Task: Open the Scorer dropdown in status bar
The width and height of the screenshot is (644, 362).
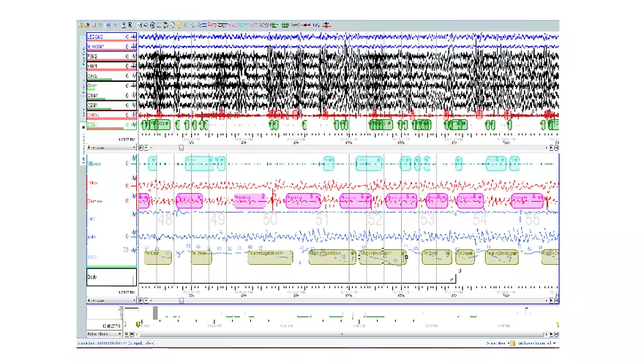Action: [498, 343]
